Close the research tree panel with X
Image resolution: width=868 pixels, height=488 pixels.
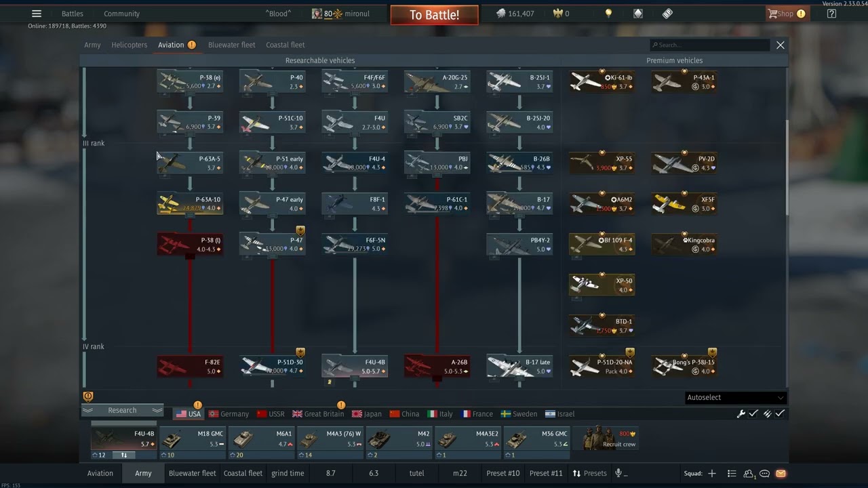point(781,45)
